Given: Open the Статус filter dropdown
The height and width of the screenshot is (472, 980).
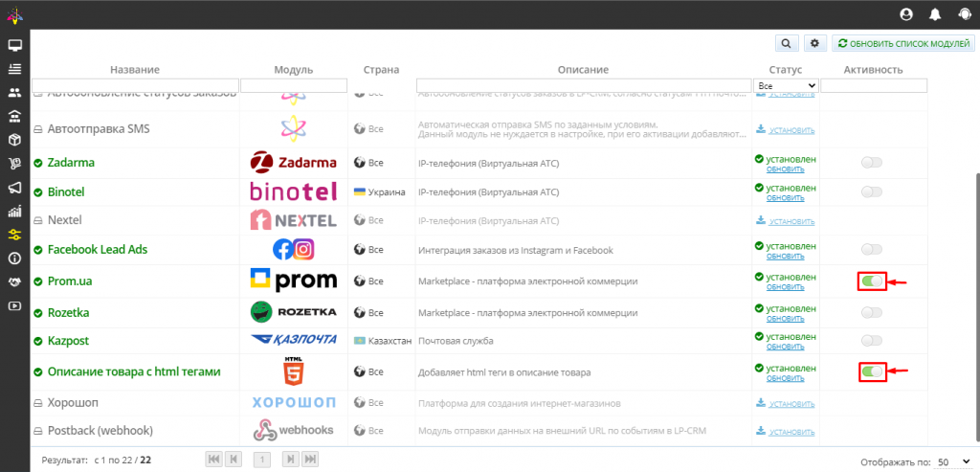Looking at the screenshot, I should (787, 85).
